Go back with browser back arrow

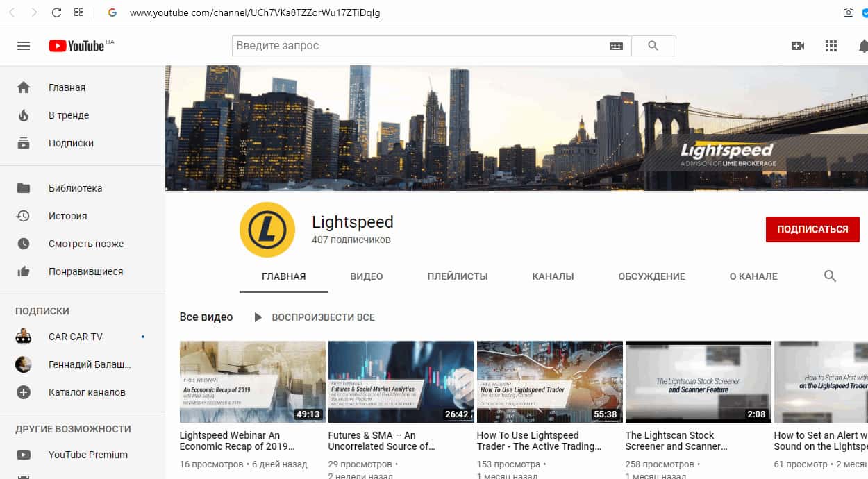pyautogui.click(x=13, y=12)
